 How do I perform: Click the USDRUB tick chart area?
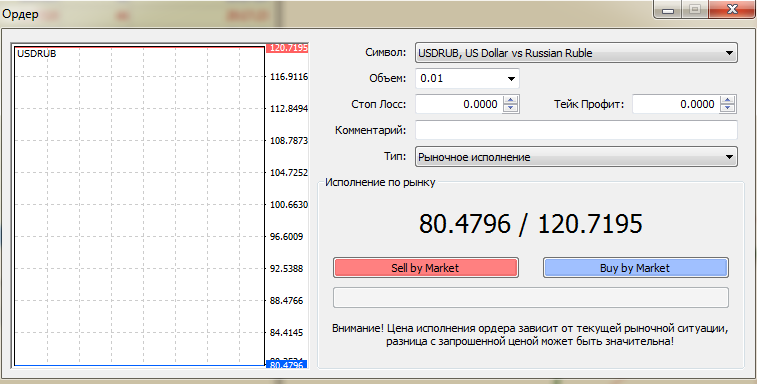140,206
